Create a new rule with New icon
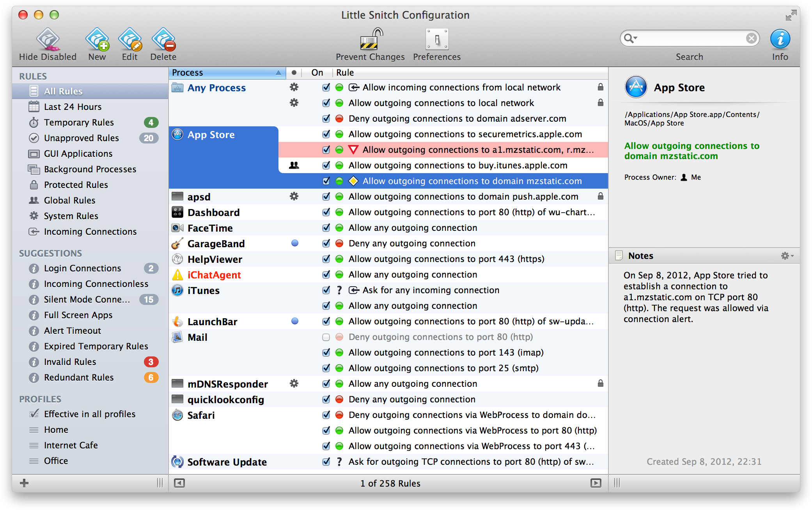The image size is (812, 510). [97, 39]
